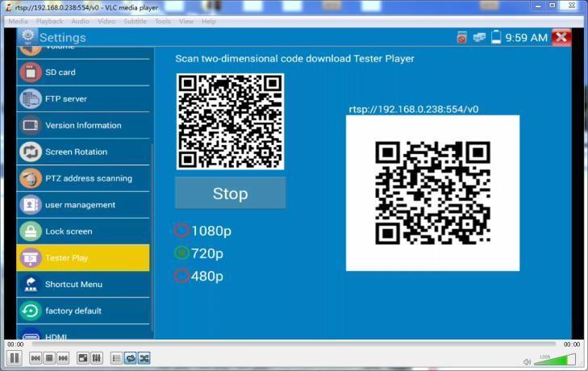Click the Shortcut Menu icon
Screen dimensions: 588x371
[31, 285]
